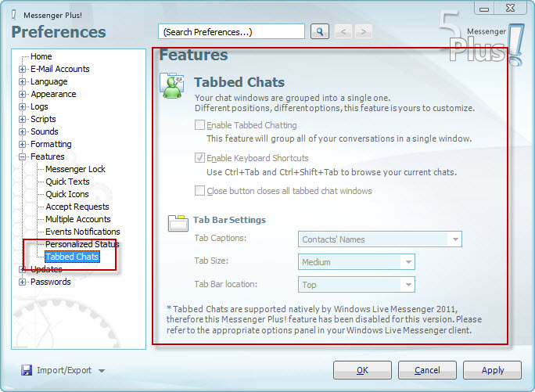The image size is (535, 392).
Task: Enable Tabbed Chatting checkbox
Action: 200,125
